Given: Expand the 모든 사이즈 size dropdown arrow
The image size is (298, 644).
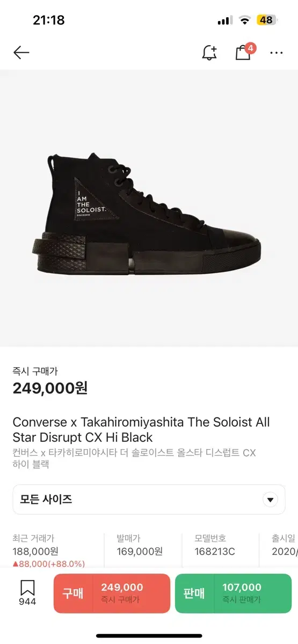Looking at the screenshot, I should (x=270, y=500).
